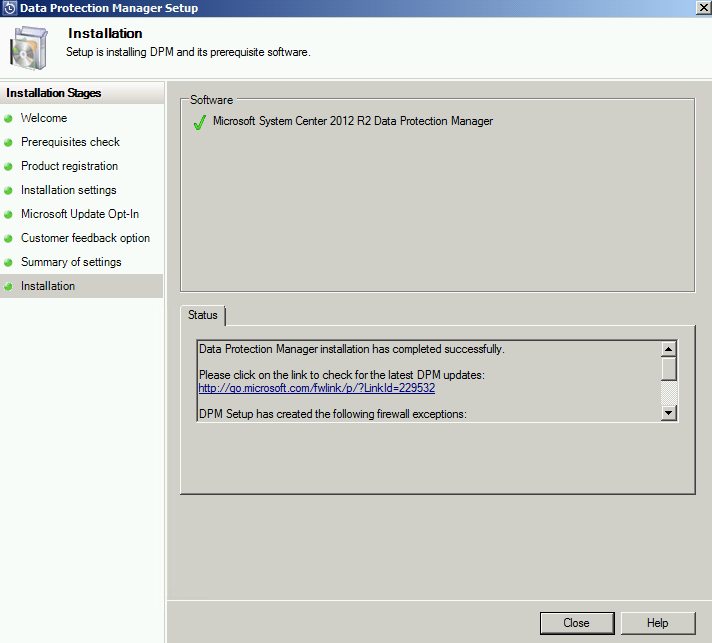Screen dimensions: 712x643
Task: Click Microsoft System Center 2012 R2 Data Protection Manager text
Action: click(353, 121)
